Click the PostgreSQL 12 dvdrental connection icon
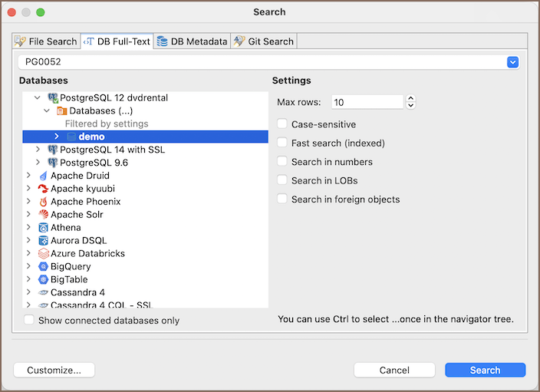The width and height of the screenshot is (540, 392). coord(53,98)
